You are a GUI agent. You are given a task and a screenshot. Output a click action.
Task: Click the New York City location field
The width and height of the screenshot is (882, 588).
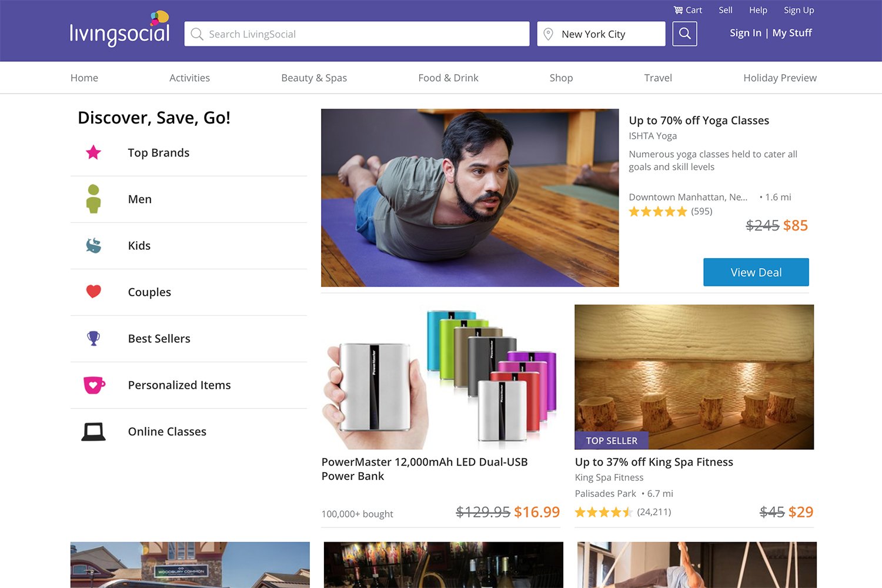click(601, 34)
